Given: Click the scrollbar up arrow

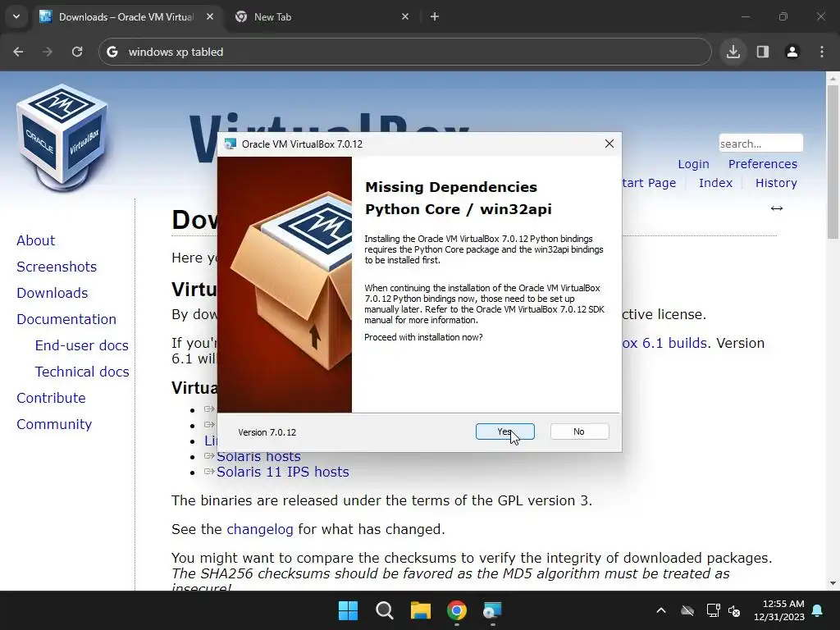Looking at the screenshot, I should coord(832,78).
